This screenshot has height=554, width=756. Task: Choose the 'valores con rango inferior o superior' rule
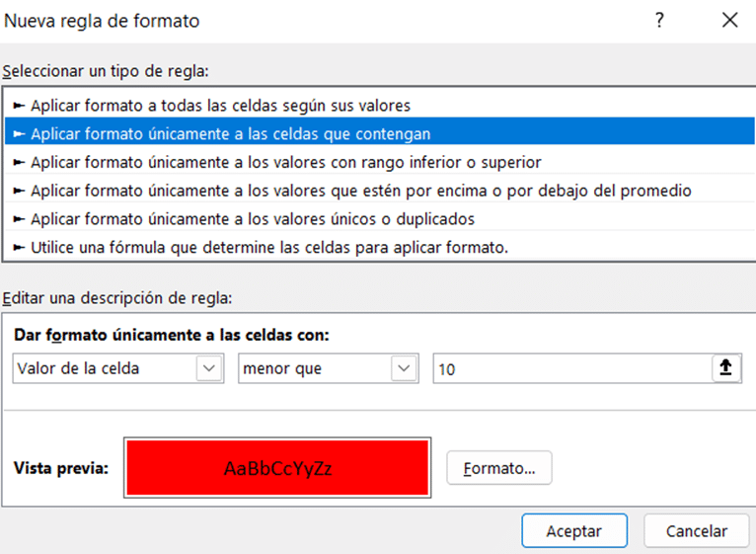(x=285, y=162)
